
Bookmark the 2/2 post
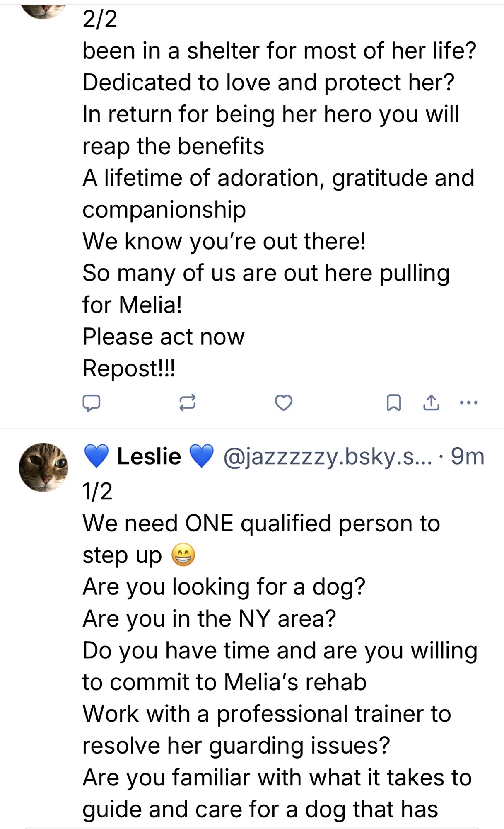coord(393,402)
